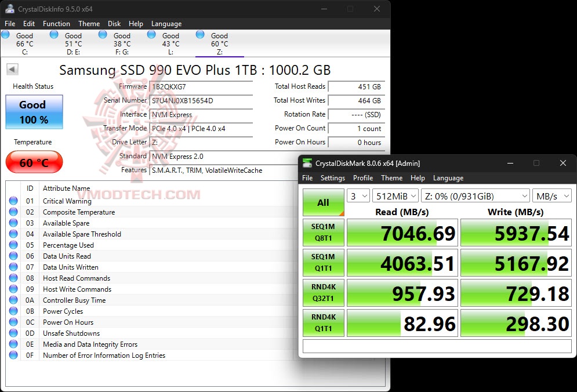Open the Function menu in CrystalDiskInfo
This screenshot has height=392, width=577.
click(56, 24)
